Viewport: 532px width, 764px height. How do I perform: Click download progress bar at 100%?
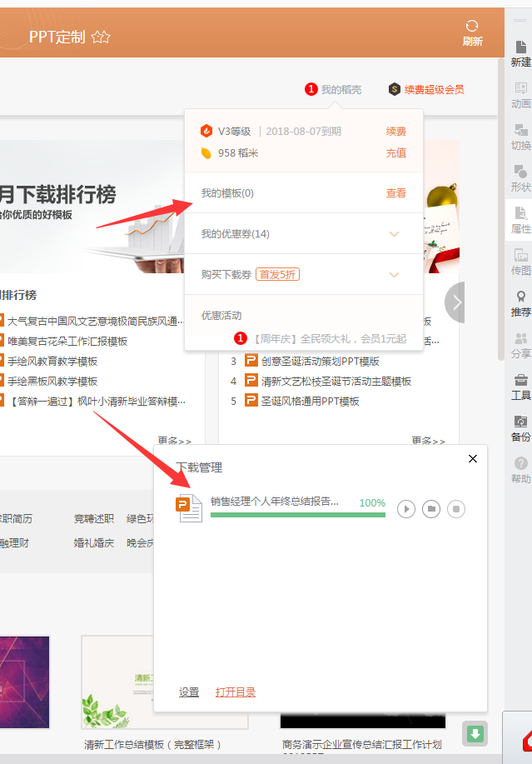coord(298,515)
